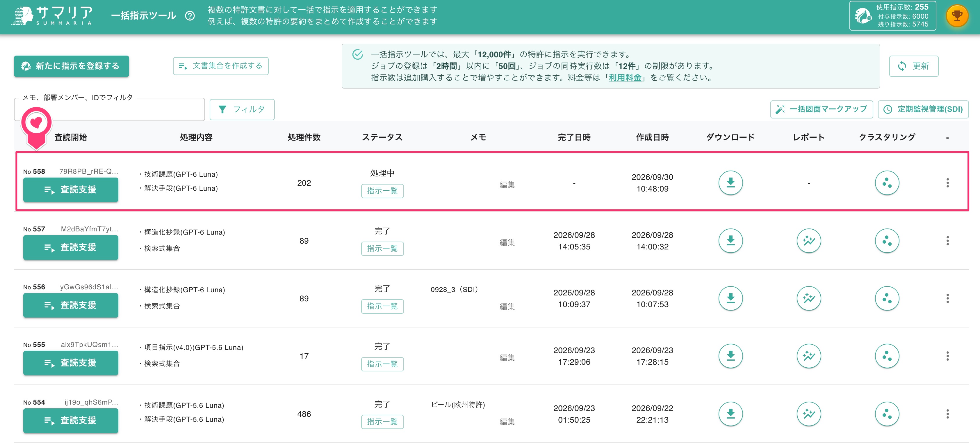Image resolution: width=980 pixels, height=443 pixels.
Task: Click 査読支援 for job No.554
Action: (71, 421)
